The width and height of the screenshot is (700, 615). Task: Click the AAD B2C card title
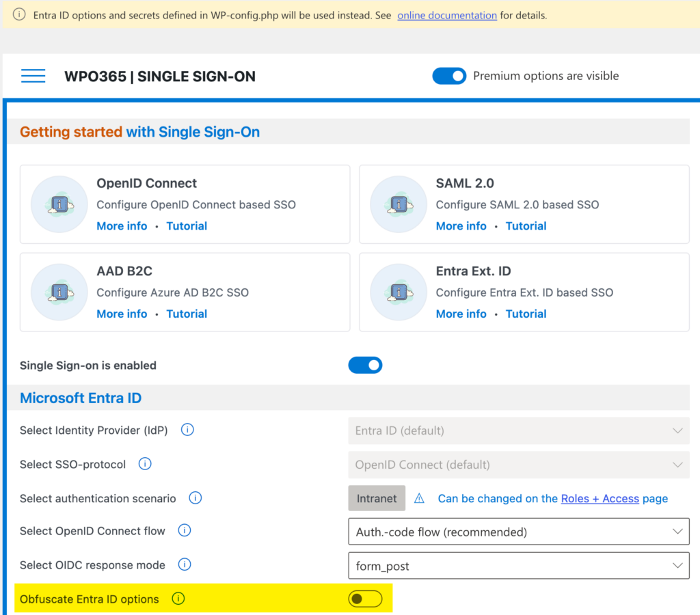coord(124,271)
